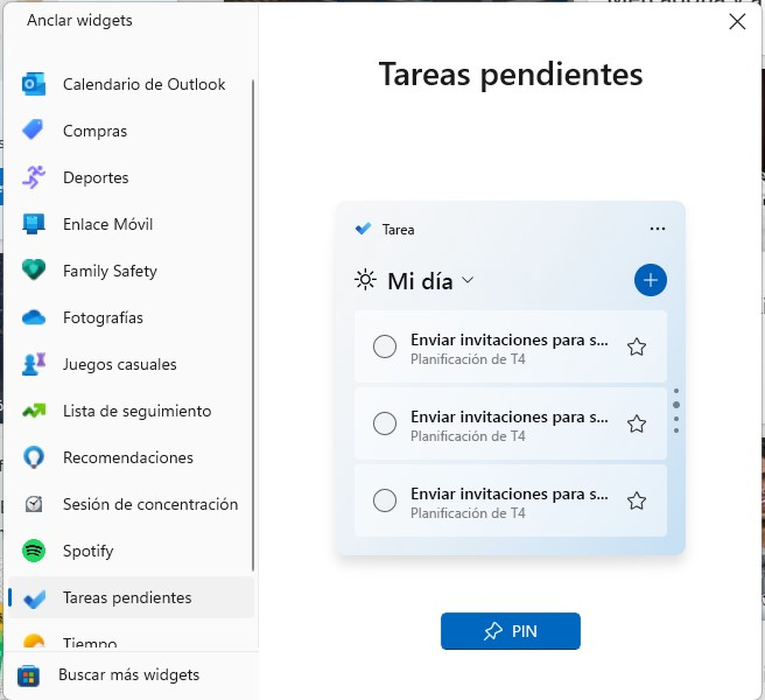Pin the Tareas pendientes widget
The width and height of the screenshot is (765, 700).
(510, 631)
